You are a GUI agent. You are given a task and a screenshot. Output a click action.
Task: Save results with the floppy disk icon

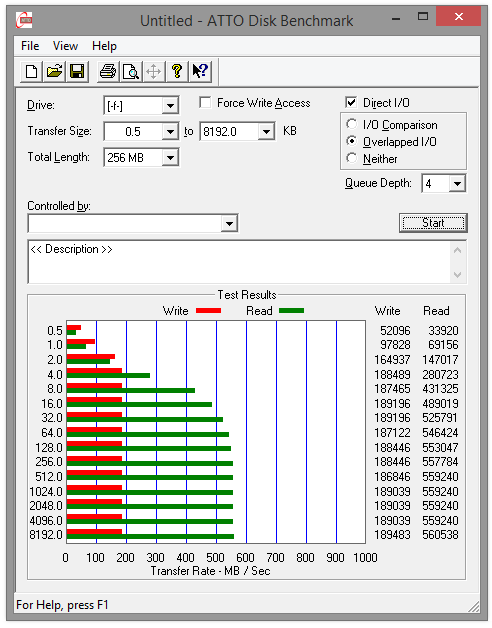click(x=77, y=72)
